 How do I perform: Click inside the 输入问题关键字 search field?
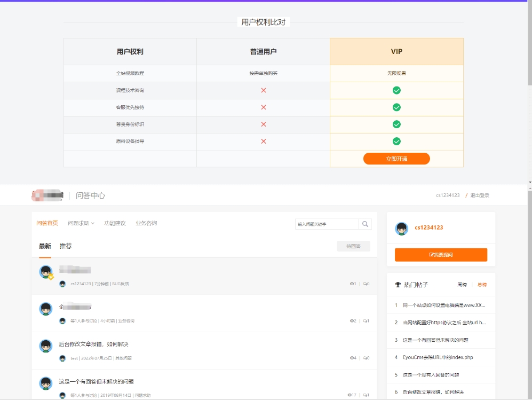[325, 224]
